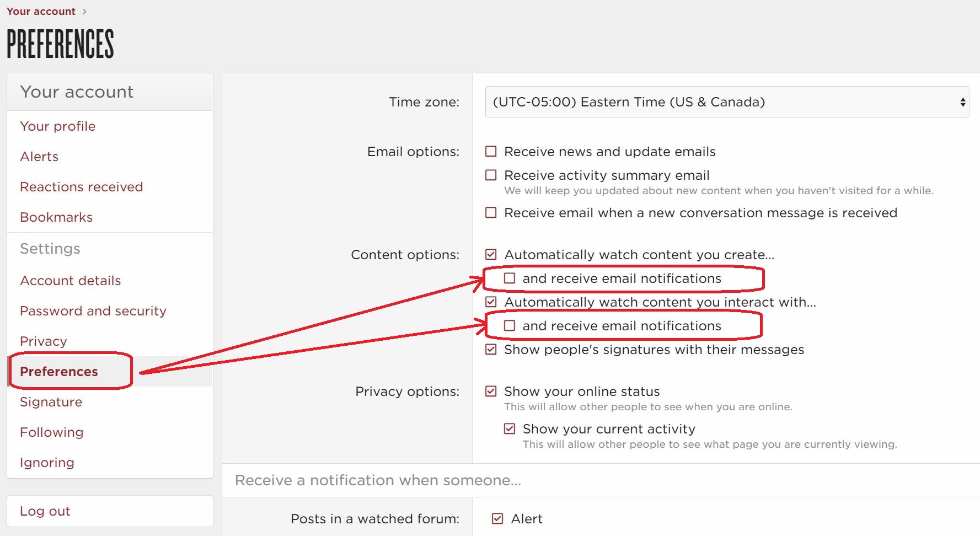Uncheck Automatically watch content you interact with
The height and width of the screenshot is (536, 980).
[x=491, y=302]
